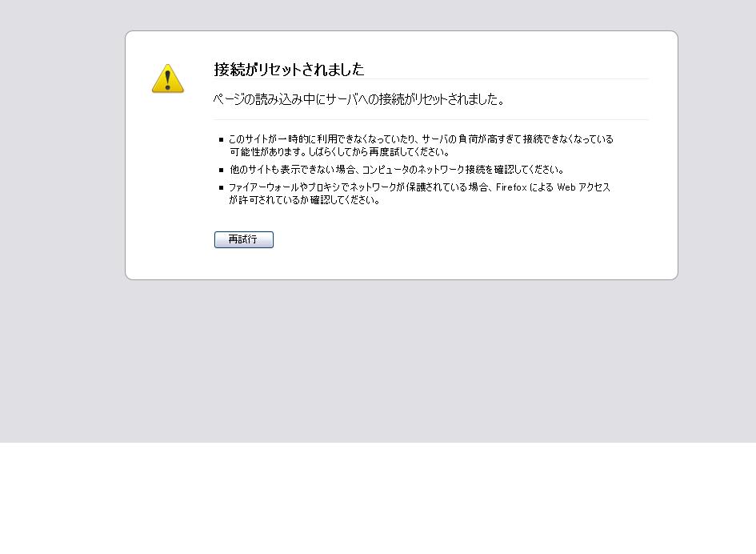The height and width of the screenshot is (554, 756).
Task: Select the 可能性があります。しばらくしてから text line
Action: point(339,152)
